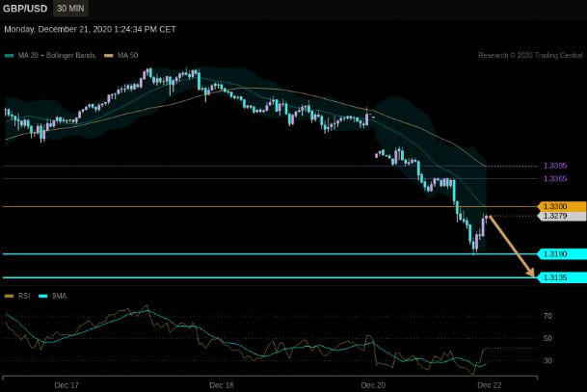Click the 1.3279 current price tag

pos(562,216)
